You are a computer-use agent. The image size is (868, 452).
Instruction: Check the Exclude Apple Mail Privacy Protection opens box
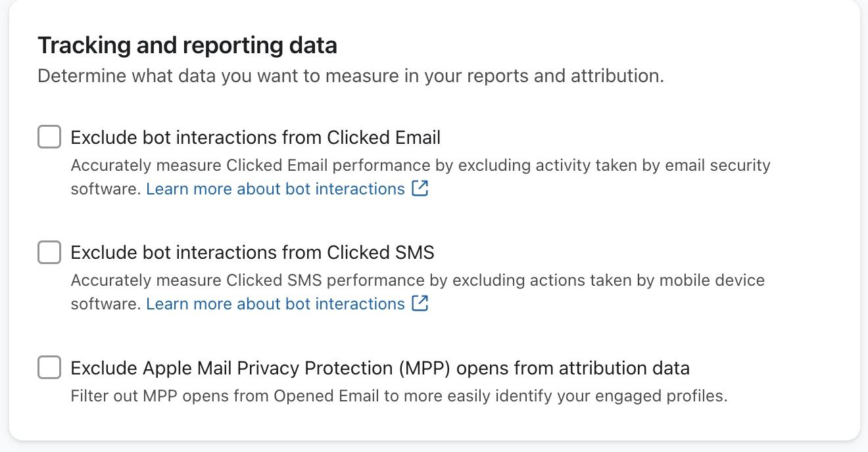49,367
